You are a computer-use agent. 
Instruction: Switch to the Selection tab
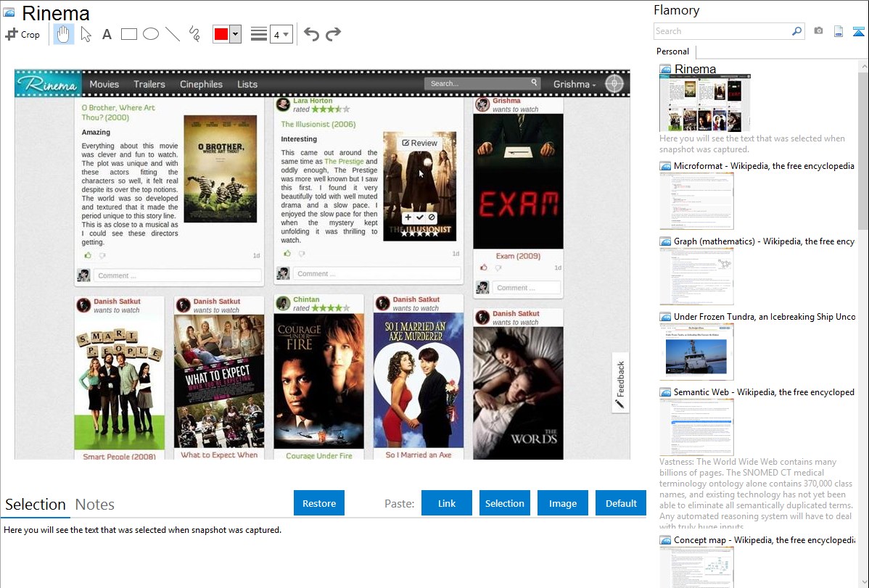(x=36, y=505)
